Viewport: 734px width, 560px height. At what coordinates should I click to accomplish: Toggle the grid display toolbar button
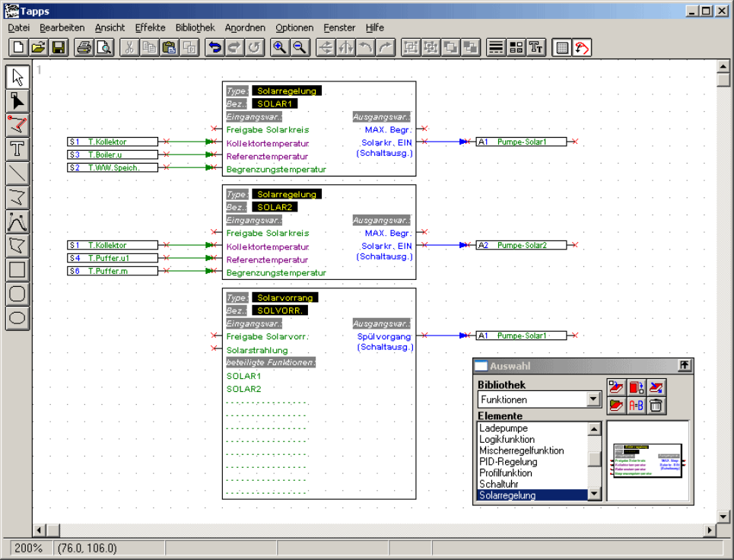point(562,47)
